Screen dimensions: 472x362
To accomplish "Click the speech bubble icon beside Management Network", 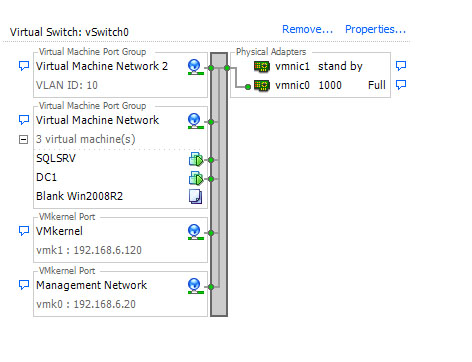I will click(24, 285).
